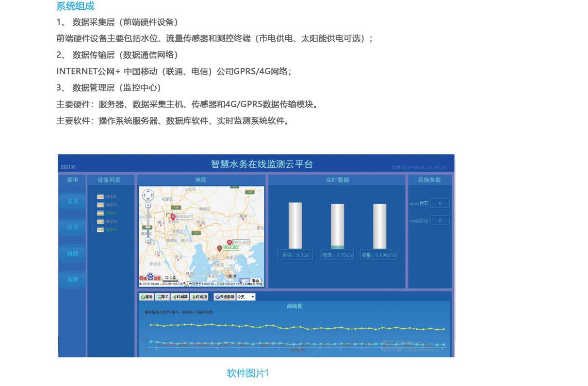Click the BXGJ02 map marker pin
This screenshot has height=386, width=588.
pyautogui.click(x=229, y=242)
